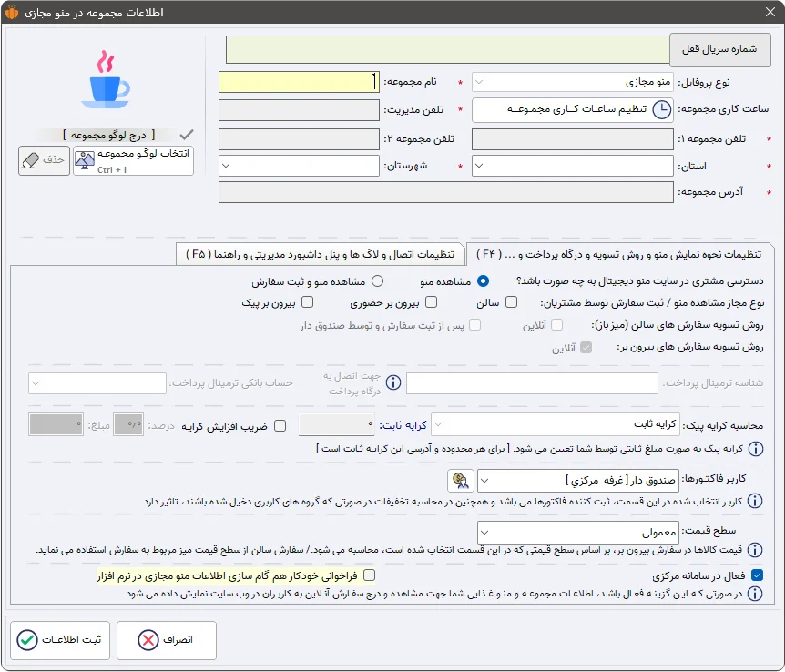Screen dimensions: 785x672
Task: Click the شماره سریال قفل button
Action: point(720,49)
